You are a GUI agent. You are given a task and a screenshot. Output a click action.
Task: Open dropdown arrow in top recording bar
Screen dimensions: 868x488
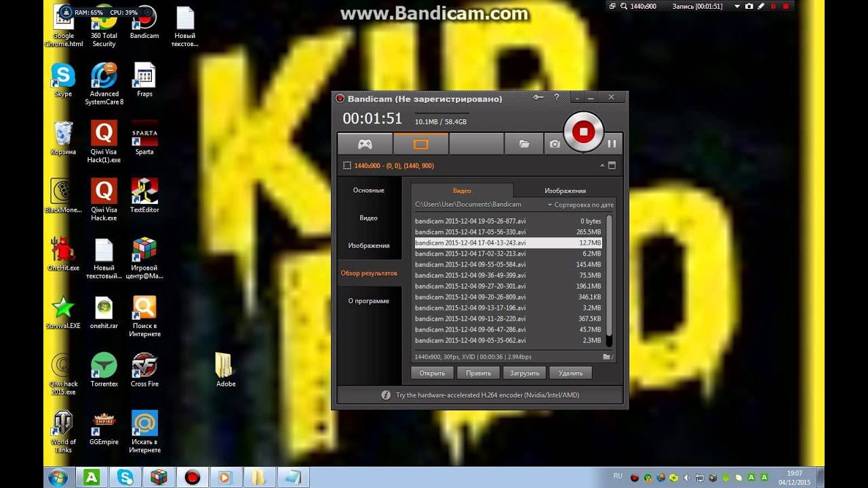click(x=737, y=6)
